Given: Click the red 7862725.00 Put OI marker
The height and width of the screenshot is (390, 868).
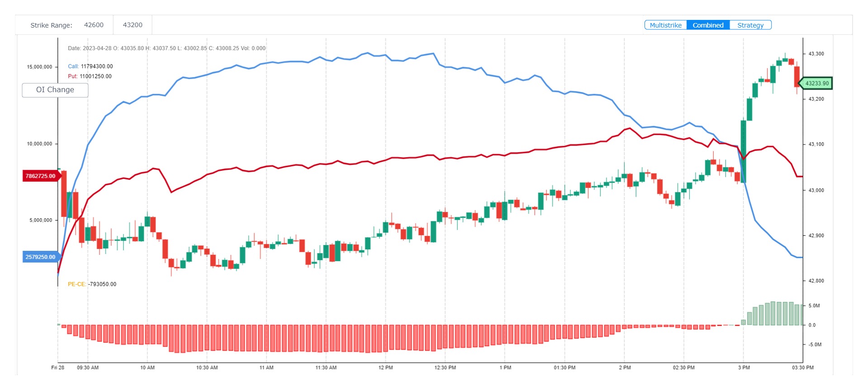Looking at the screenshot, I should tap(40, 176).
